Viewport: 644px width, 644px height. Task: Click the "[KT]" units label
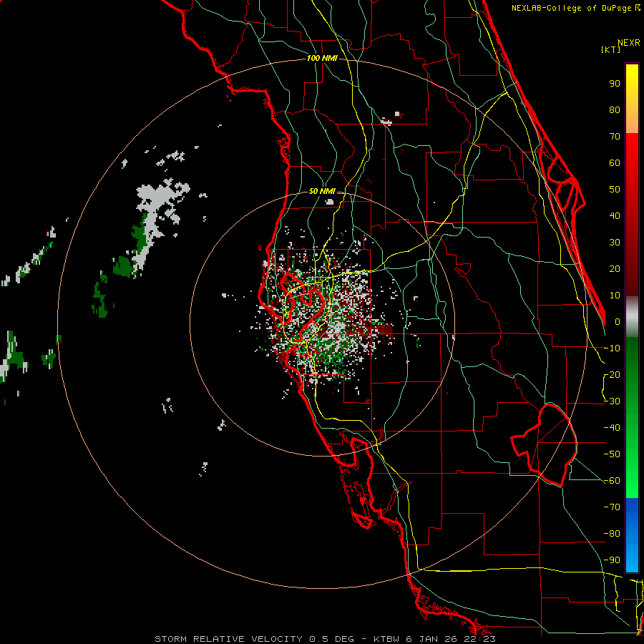point(611,49)
